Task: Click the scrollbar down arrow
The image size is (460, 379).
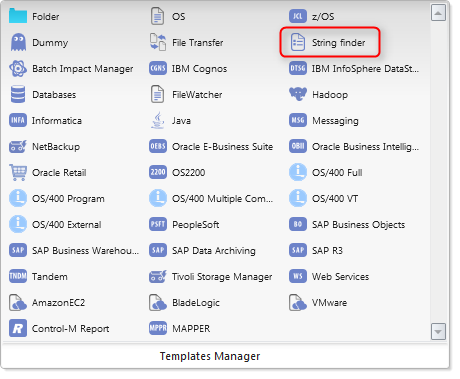Action: pos(438,332)
